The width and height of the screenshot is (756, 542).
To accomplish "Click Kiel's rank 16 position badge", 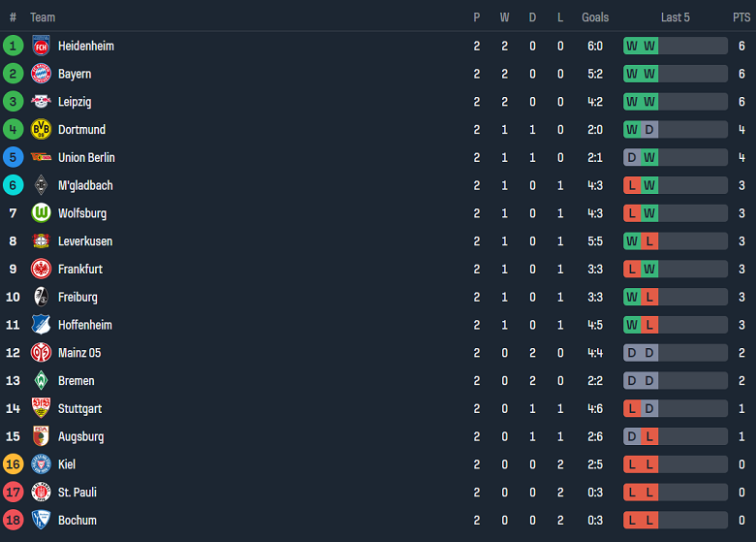I will click(x=13, y=464).
